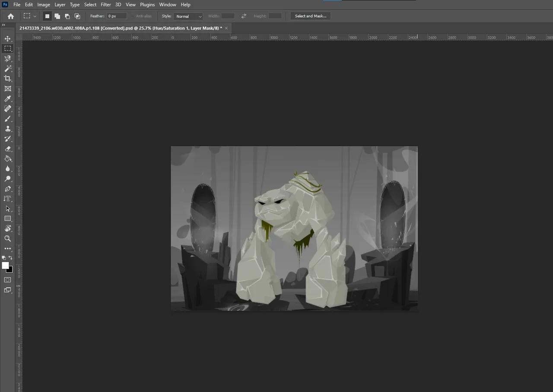Open the Type menu
553x392 pixels.
click(x=75, y=4)
